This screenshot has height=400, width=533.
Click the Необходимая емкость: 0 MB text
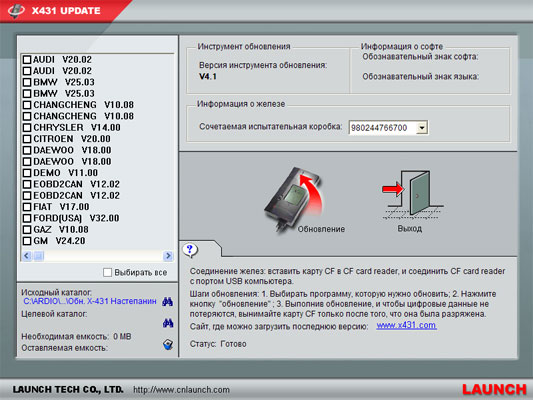[76, 336]
